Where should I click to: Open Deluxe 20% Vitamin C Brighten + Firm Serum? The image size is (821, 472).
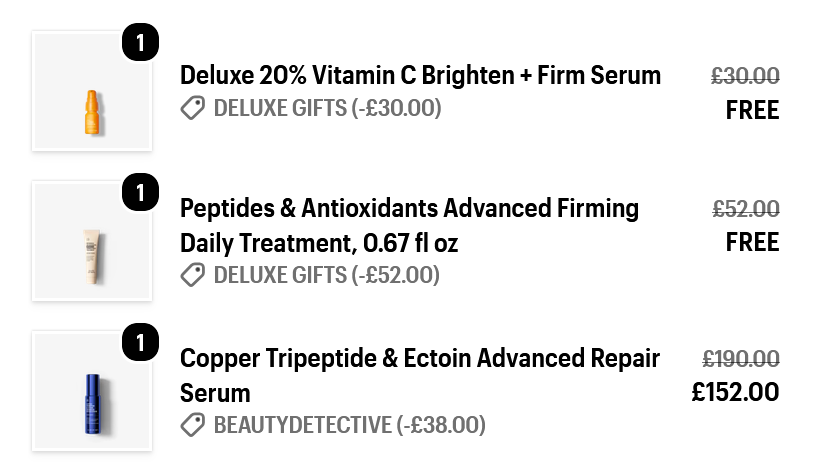tap(420, 75)
